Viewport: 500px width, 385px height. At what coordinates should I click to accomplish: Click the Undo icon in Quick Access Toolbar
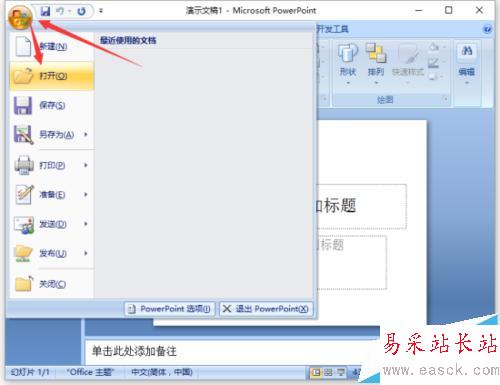tap(60, 11)
